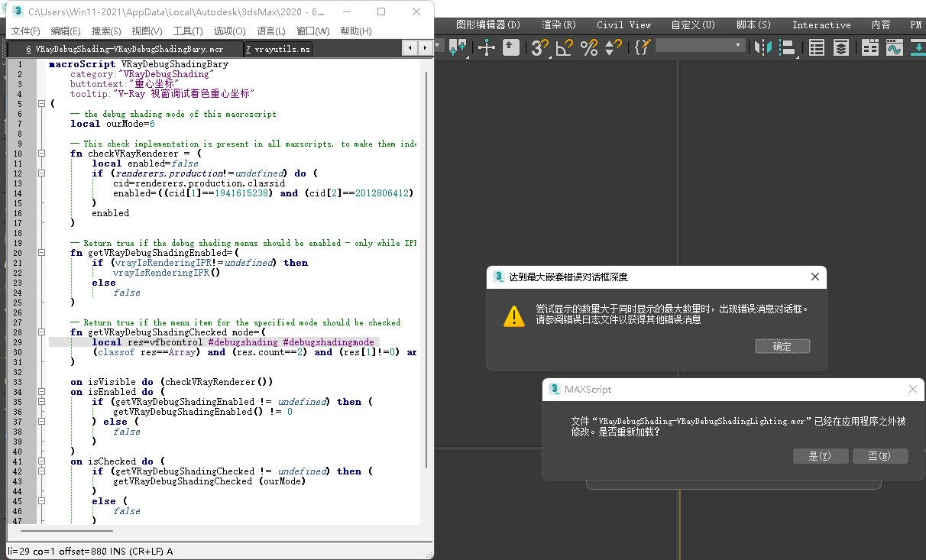
Task: Collapse fold for fn getVRayDebugShadingEnabled
Action: tap(41, 253)
